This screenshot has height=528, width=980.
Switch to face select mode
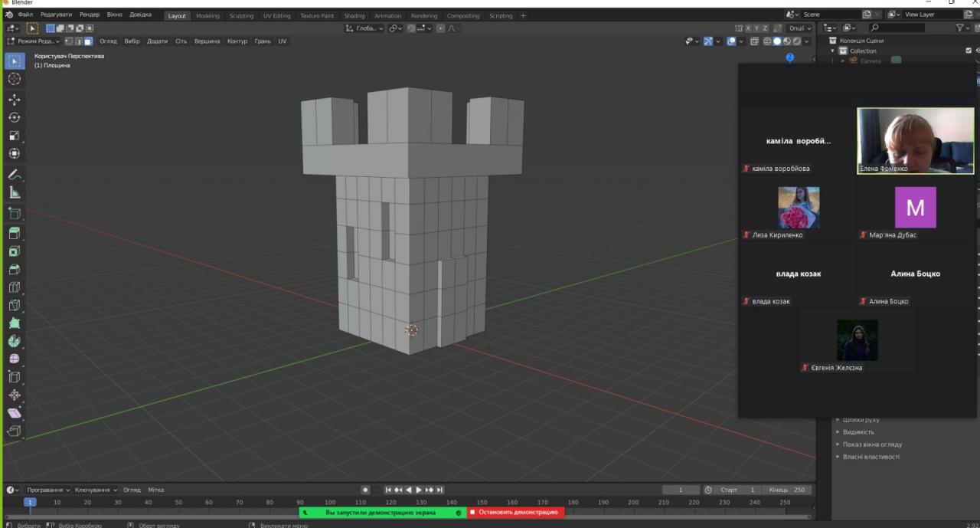coord(88,41)
